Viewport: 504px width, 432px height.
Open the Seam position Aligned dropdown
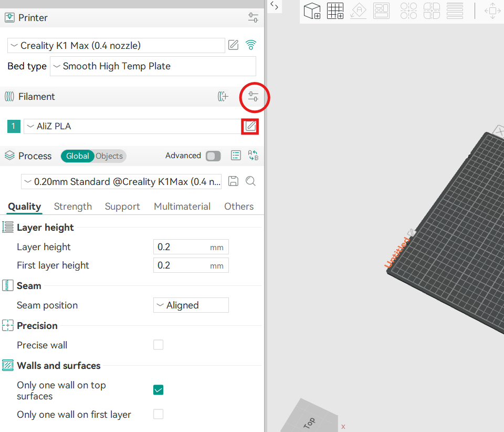tap(191, 305)
